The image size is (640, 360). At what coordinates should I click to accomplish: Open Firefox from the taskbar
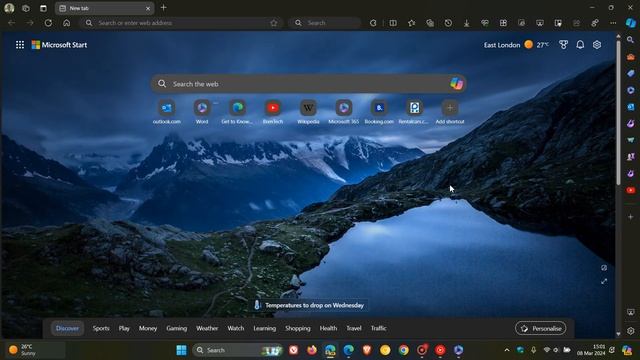[x=312, y=350]
